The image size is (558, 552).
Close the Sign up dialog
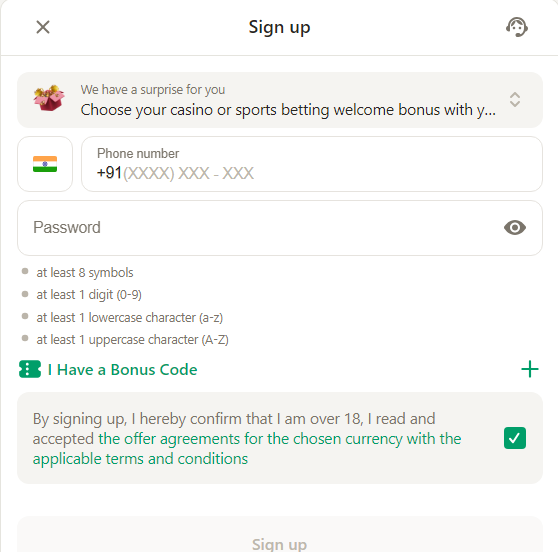43,27
